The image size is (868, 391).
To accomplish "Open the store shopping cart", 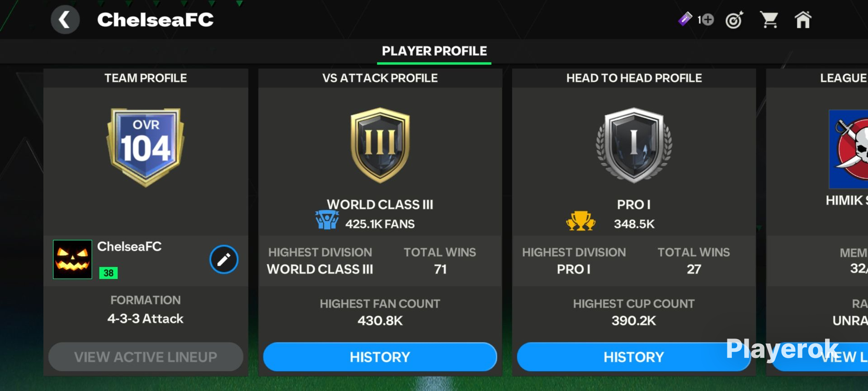I will coord(769,20).
